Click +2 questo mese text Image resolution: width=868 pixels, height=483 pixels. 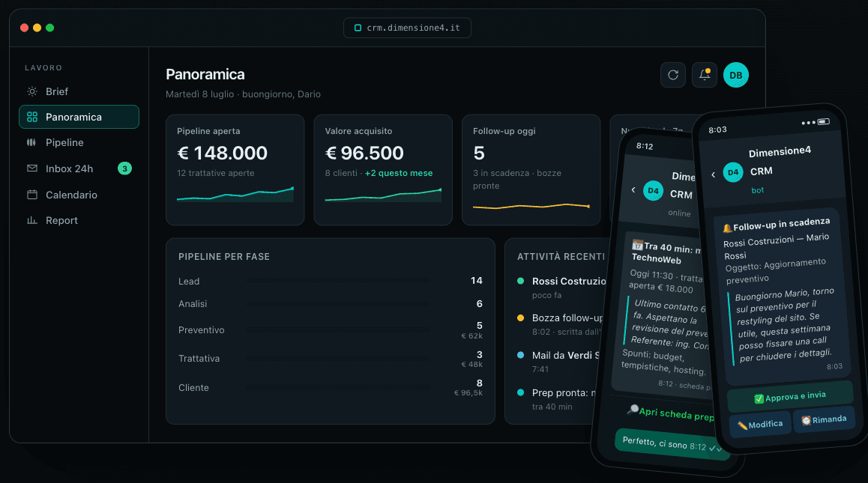click(x=399, y=173)
